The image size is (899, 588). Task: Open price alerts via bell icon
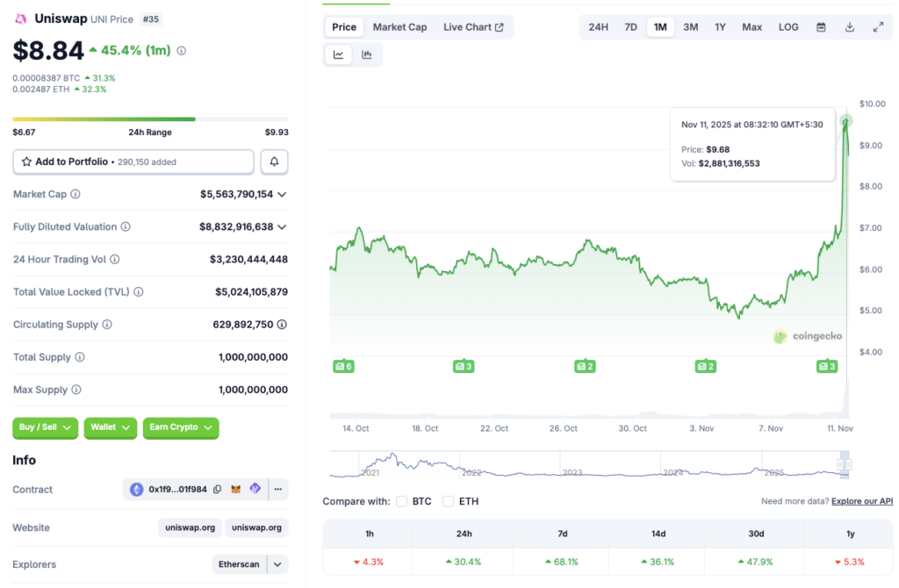pos(274,161)
